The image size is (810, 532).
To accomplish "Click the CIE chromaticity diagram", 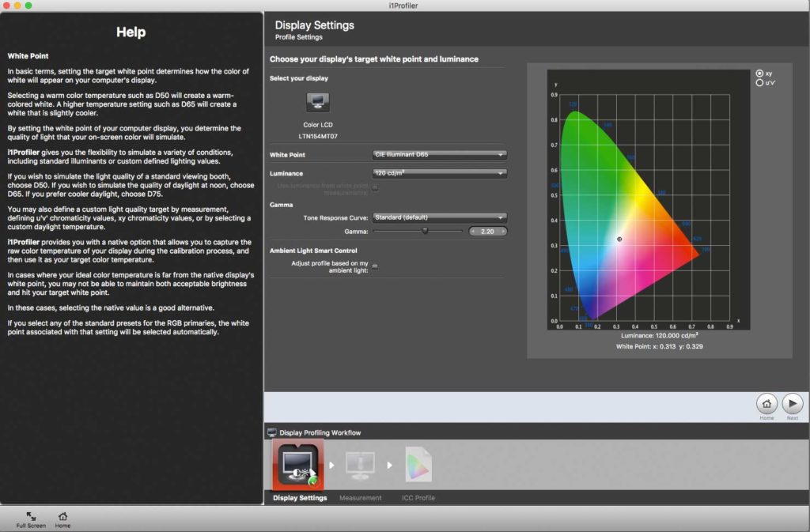I will (649, 200).
